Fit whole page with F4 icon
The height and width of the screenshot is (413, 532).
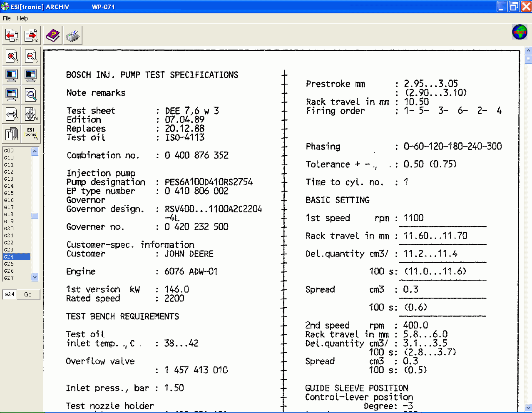pos(31,114)
